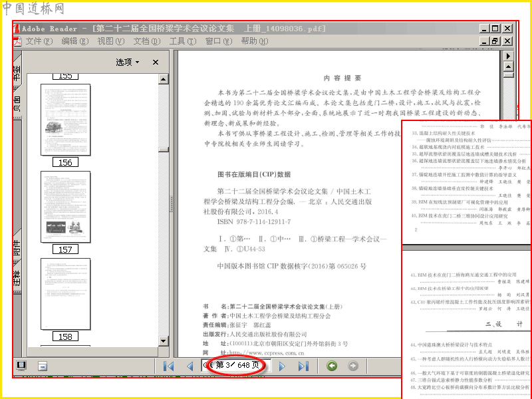The image size is (532, 399).
Task: Click the CIP 数据核字(2016)第 065026 号 line
Action: (292, 267)
